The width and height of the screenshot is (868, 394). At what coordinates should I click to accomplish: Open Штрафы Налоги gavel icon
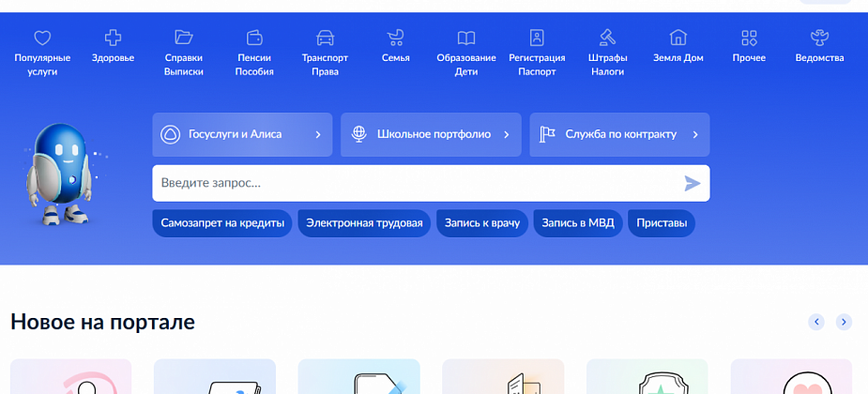click(x=608, y=38)
